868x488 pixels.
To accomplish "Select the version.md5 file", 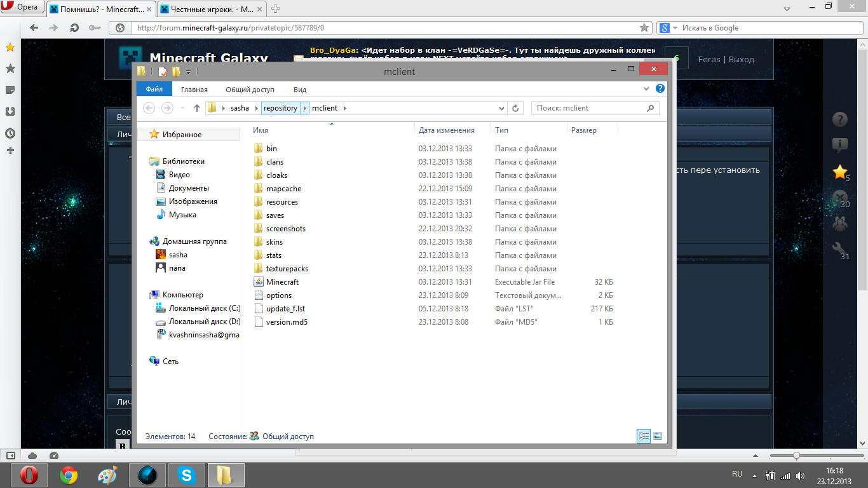I will (x=287, y=322).
